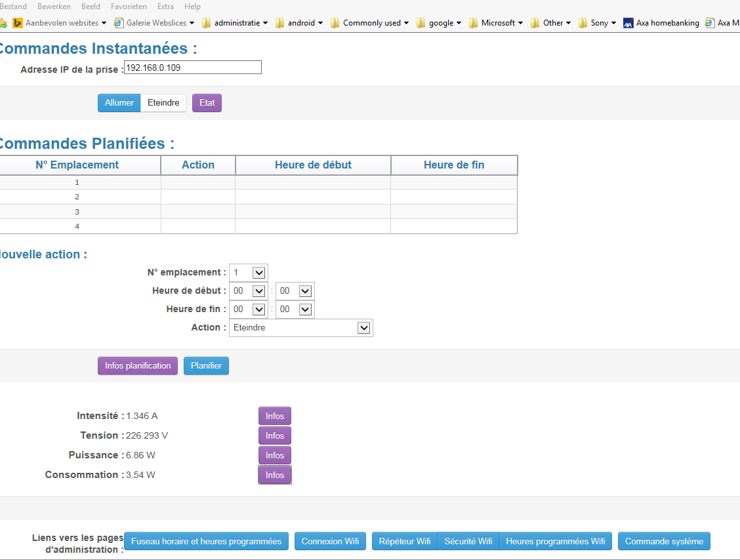Click the Planifier button
Screen dimensions: 740x560
point(206,366)
